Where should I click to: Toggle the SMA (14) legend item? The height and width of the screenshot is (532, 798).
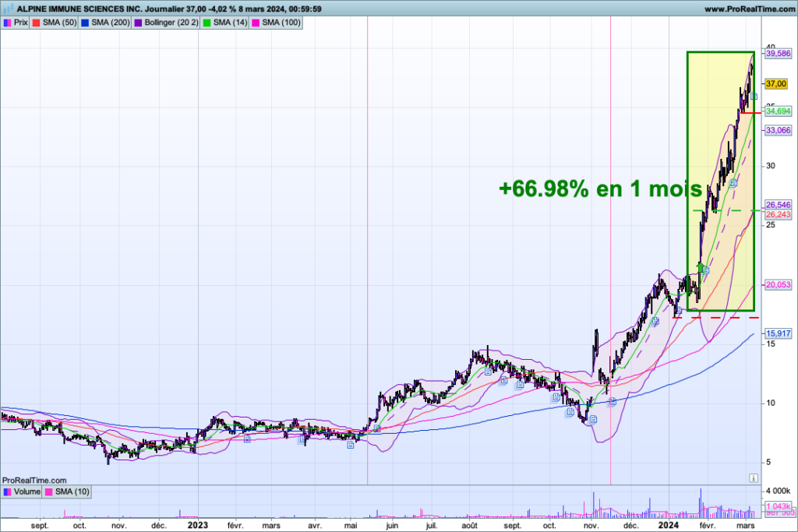point(225,23)
